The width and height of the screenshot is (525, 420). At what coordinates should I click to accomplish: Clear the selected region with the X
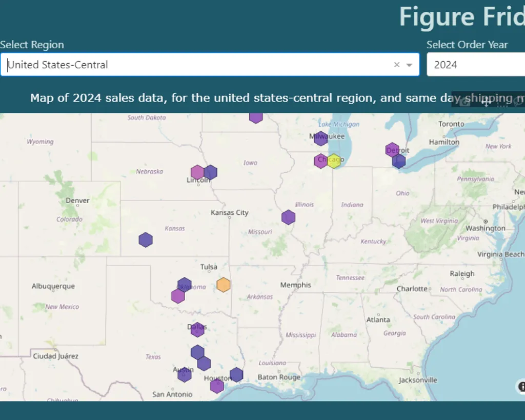coord(396,65)
